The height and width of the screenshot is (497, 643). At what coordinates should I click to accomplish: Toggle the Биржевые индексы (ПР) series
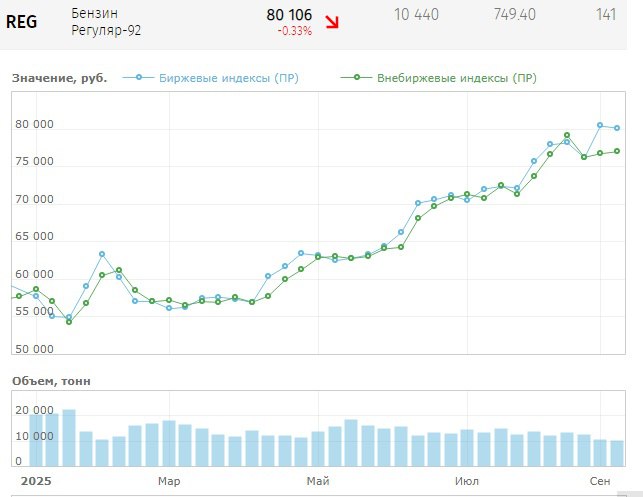pos(228,78)
